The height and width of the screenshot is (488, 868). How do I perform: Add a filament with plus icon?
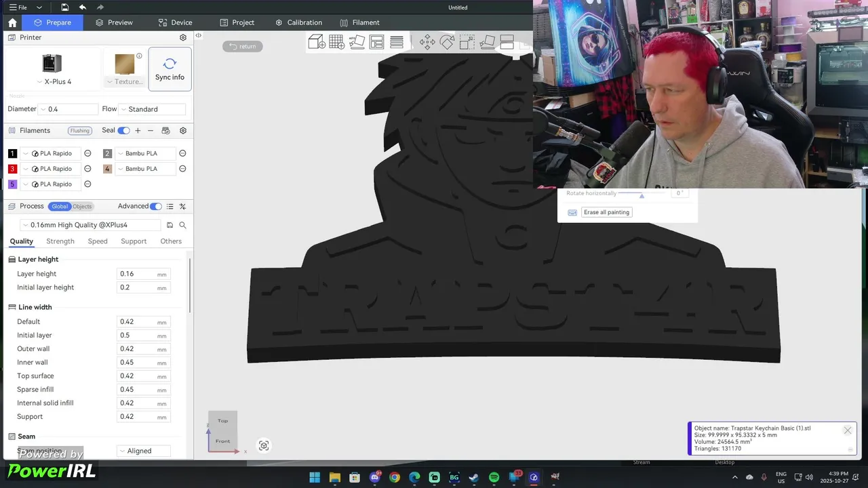[x=138, y=131]
